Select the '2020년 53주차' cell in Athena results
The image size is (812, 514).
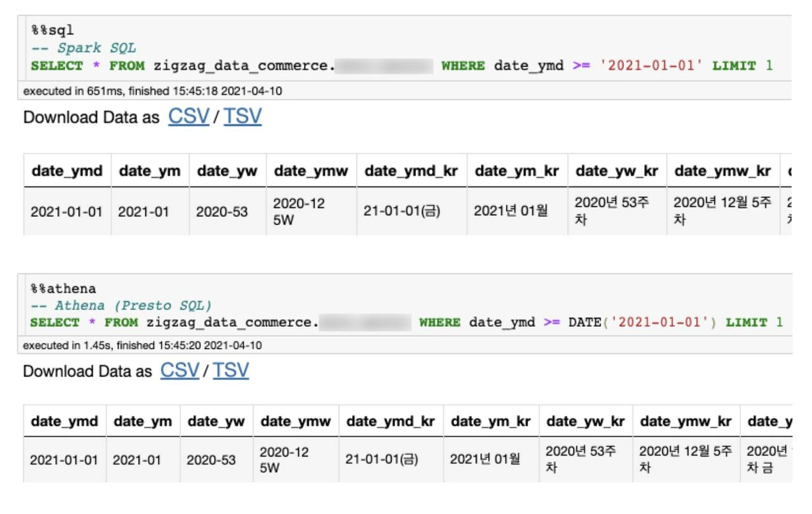[586, 459]
